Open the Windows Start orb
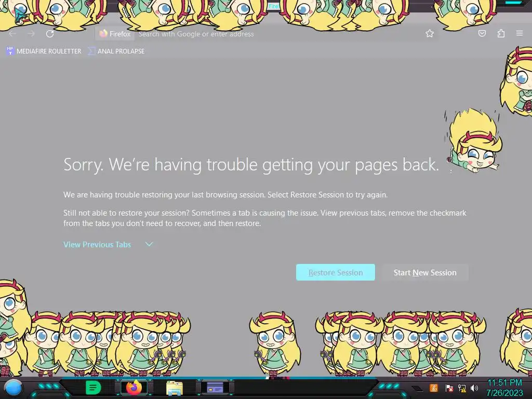The image size is (532, 399). click(14, 388)
